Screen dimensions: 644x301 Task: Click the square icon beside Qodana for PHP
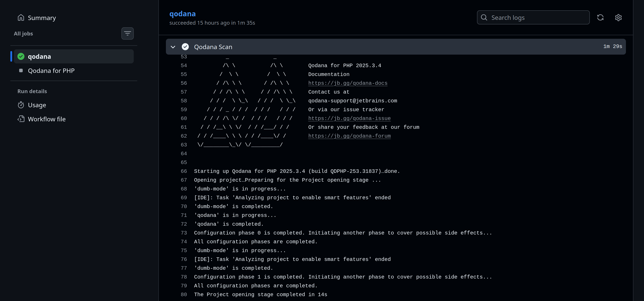21,71
